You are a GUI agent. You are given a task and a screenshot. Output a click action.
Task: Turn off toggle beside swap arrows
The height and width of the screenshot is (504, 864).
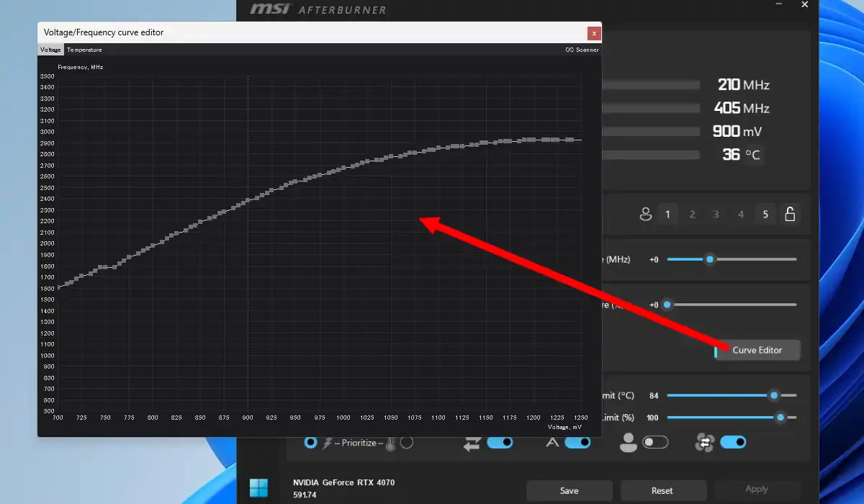[x=500, y=442]
